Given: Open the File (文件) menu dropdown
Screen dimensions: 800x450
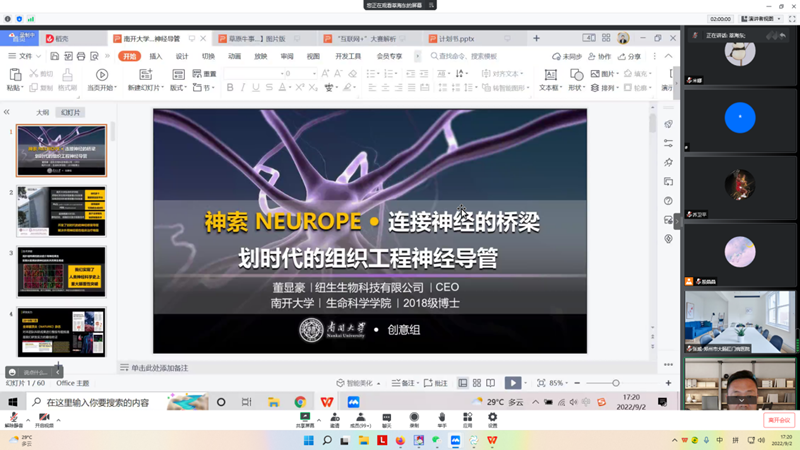Looking at the screenshot, I should (x=24, y=56).
